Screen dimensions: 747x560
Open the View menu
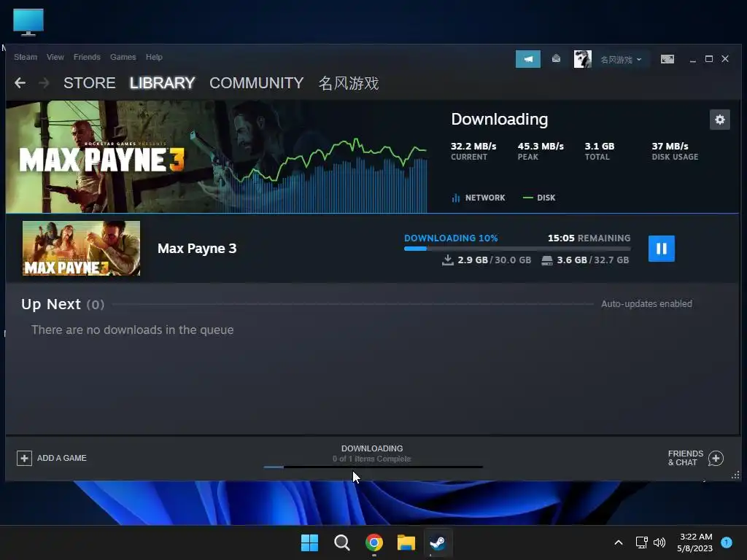click(55, 57)
